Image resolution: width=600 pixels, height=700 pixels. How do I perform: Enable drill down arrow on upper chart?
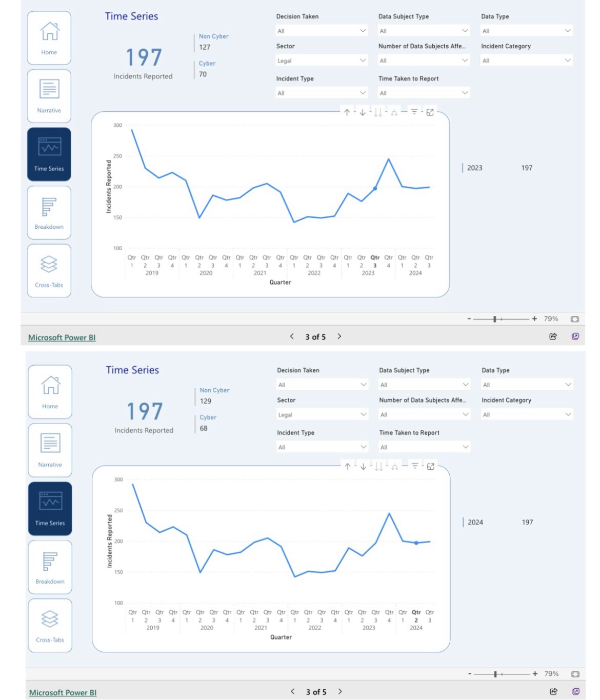363,112
